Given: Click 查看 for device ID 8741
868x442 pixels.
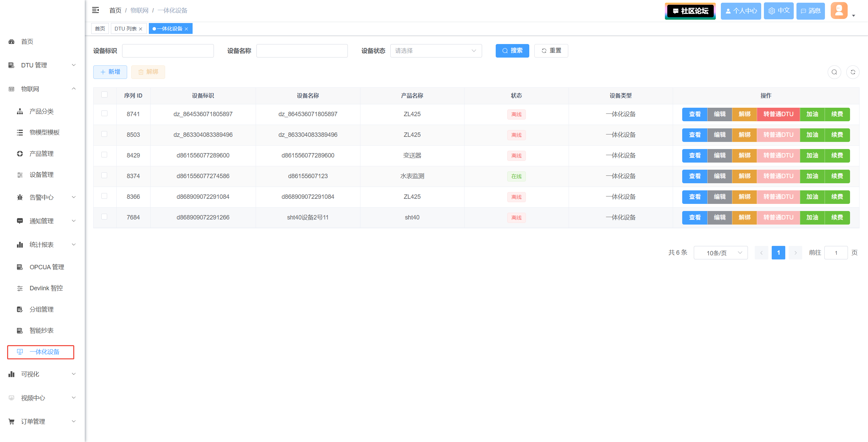Looking at the screenshot, I should (x=695, y=114).
